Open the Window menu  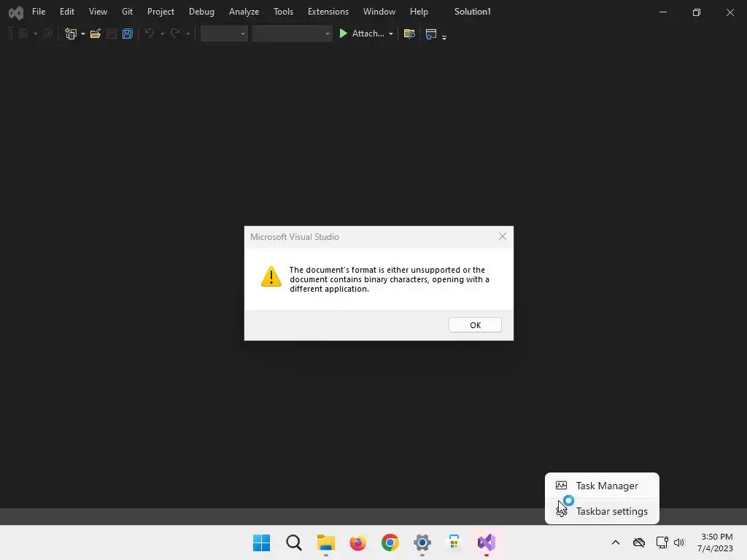(x=379, y=12)
